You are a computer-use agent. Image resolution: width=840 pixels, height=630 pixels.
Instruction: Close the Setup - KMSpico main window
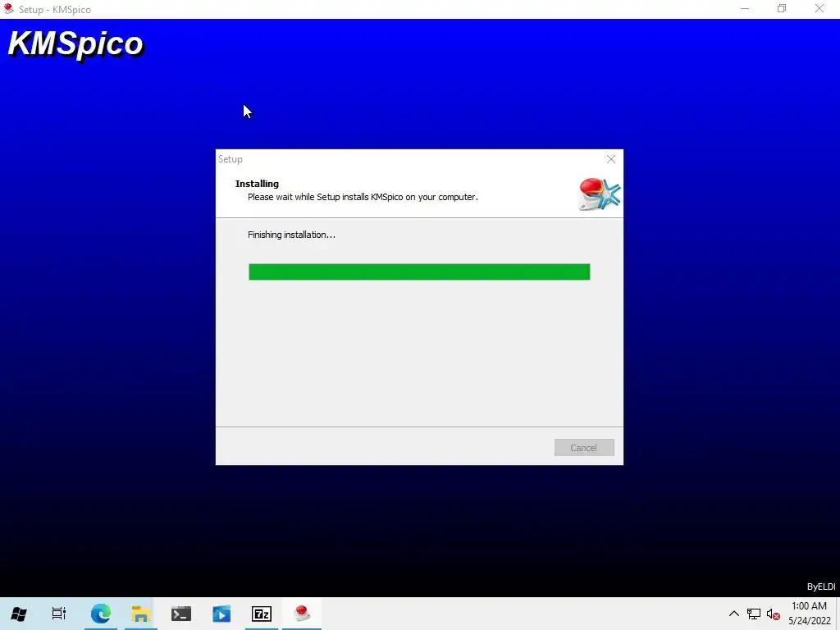point(819,9)
